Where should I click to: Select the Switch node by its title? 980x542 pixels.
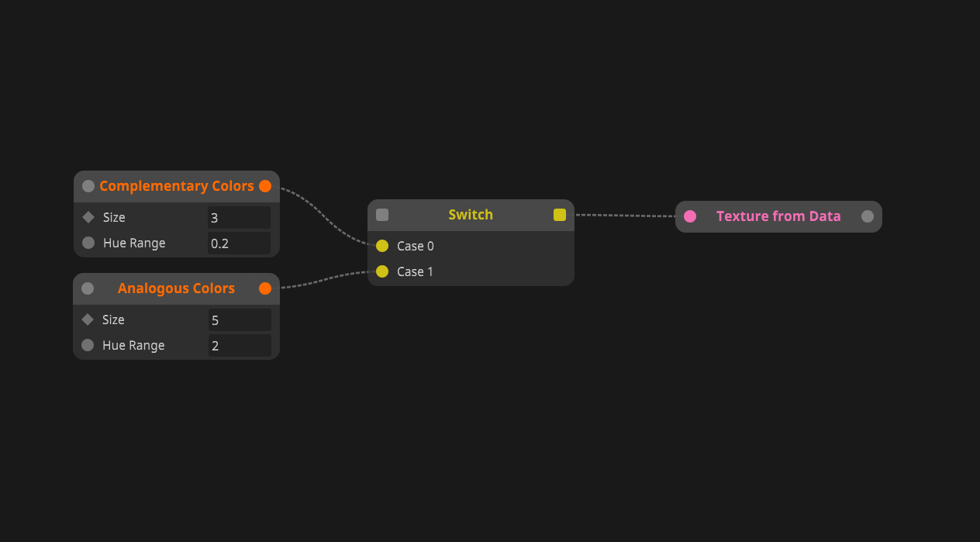[471, 215]
